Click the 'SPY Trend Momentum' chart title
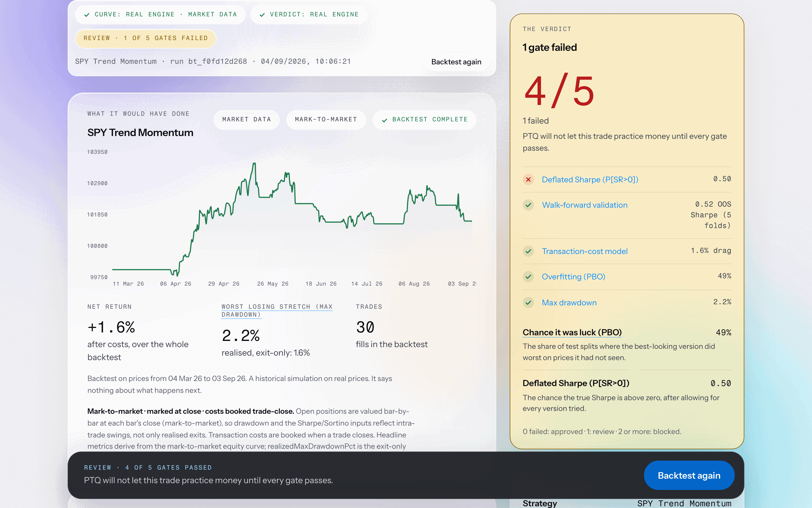Screen dimensions: 812x508 (x=140, y=133)
